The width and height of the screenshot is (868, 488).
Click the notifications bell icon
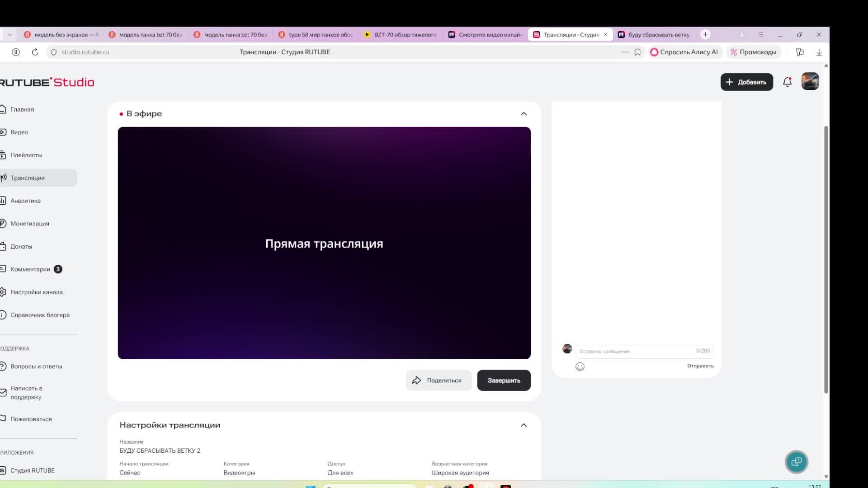pyautogui.click(x=787, y=82)
